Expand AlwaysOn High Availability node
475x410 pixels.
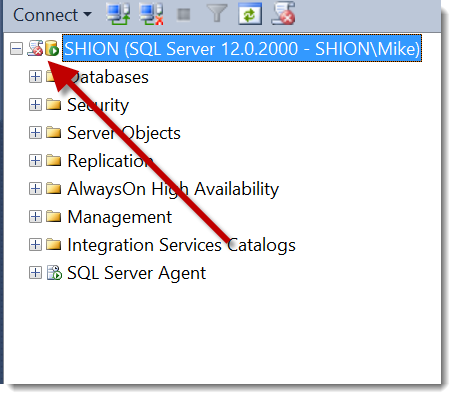click(x=35, y=189)
